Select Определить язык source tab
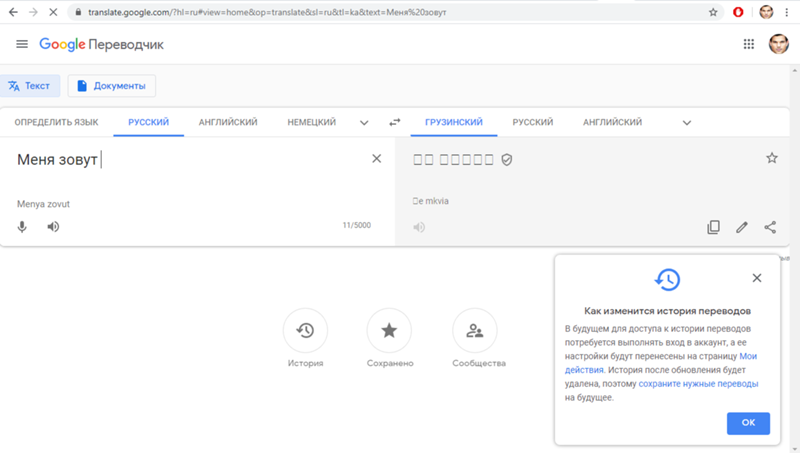800x453 pixels. [56, 122]
